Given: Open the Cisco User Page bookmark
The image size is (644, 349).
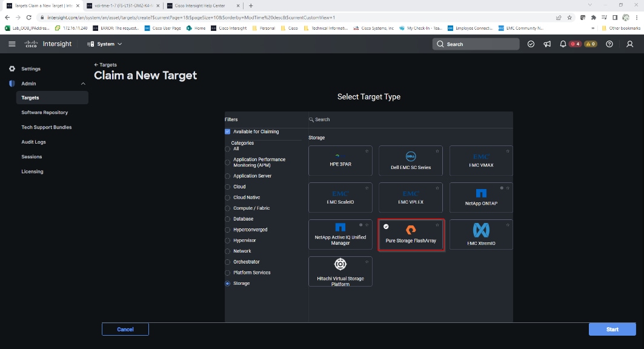Looking at the screenshot, I should coord(162,28).
